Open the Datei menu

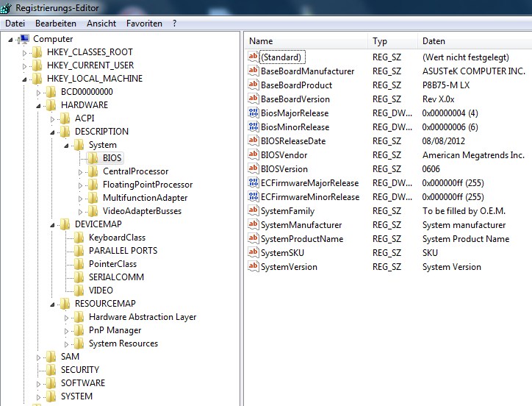pyautogui.click(x=15, y=24)
